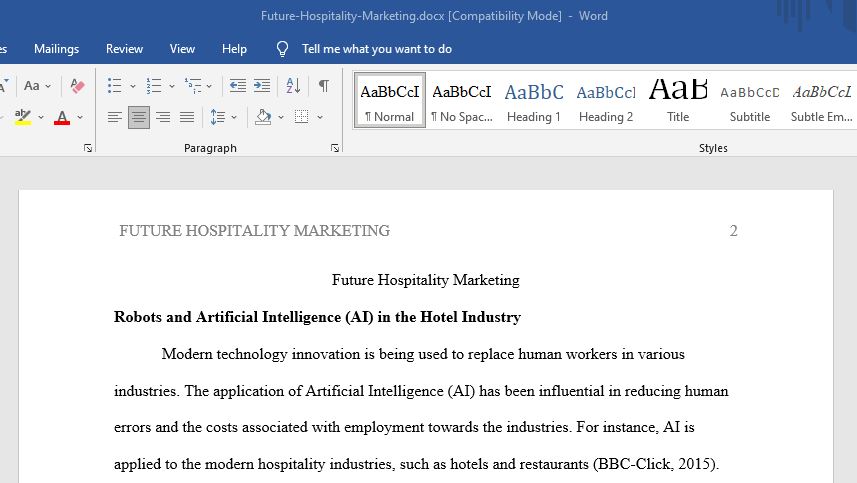The image size is (857, 483).
Task: Align text left
Action: (x=115, y=117)
